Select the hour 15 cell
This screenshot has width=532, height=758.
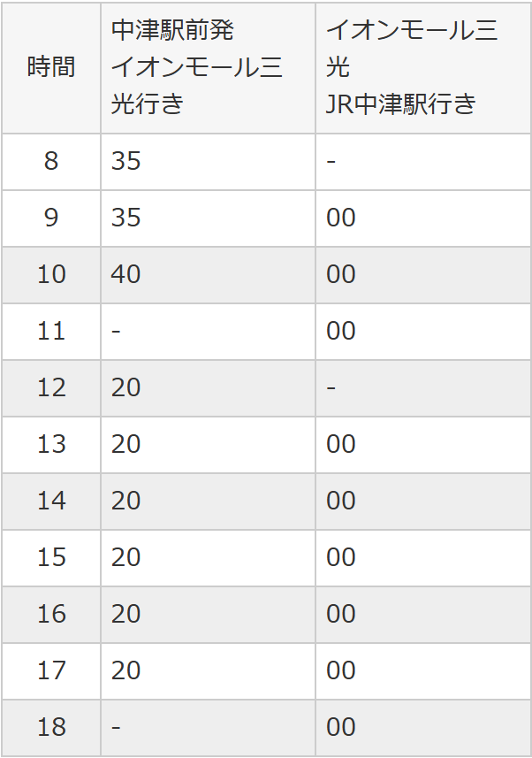click(x=51, y=557)
